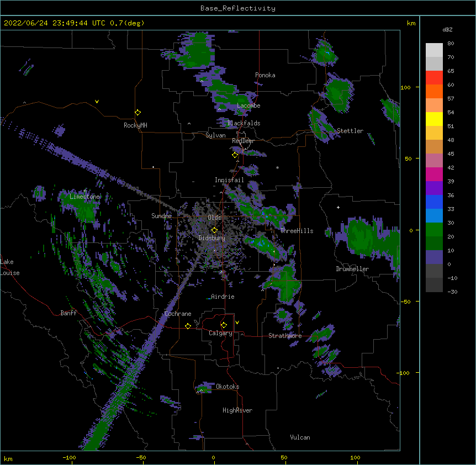Click the -30 value at the legend bottom
This screenshot has width=476, height=465.
(452, 292)
